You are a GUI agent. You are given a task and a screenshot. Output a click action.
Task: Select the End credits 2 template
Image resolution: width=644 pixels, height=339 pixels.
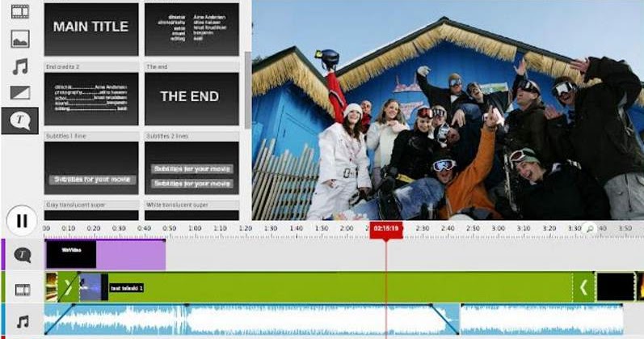click(91, 99)
